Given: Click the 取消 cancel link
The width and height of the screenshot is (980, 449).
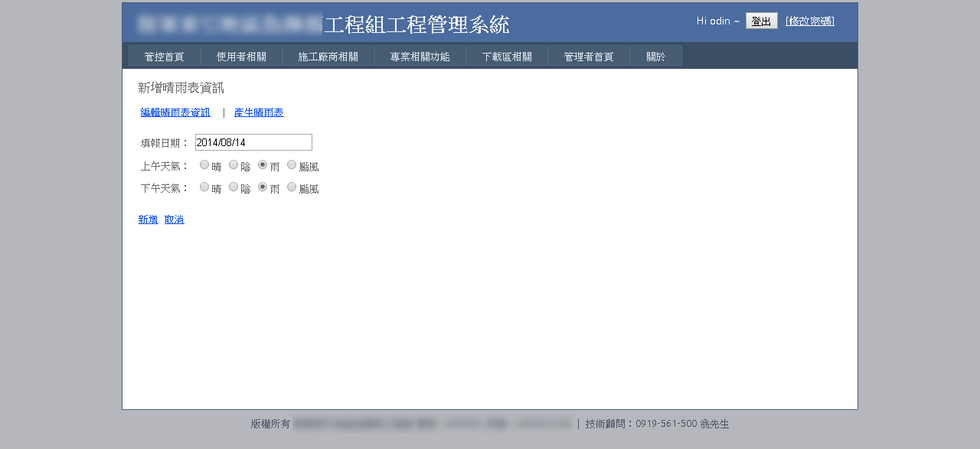Looking at the screenshot, I should tap(174, 220).
